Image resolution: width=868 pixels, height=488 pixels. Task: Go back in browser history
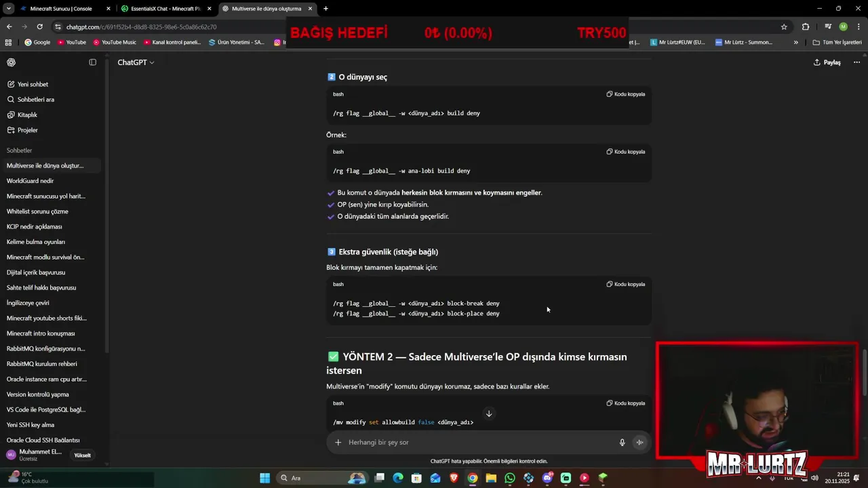9,27
